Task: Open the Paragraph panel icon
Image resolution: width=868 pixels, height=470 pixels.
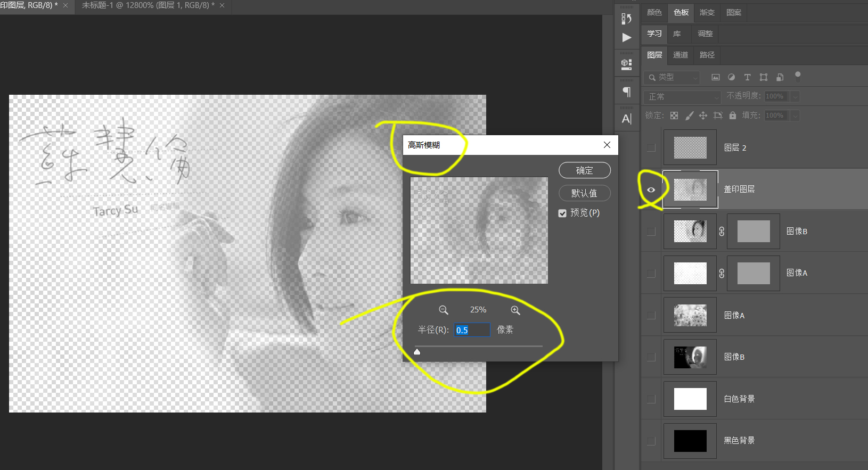Action: pos(627,92)
